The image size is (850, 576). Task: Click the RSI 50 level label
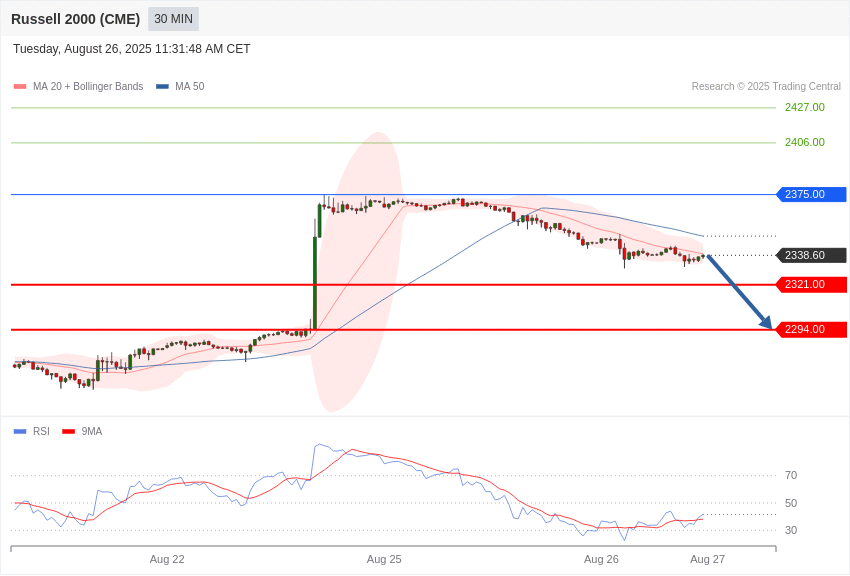[791, 503]
